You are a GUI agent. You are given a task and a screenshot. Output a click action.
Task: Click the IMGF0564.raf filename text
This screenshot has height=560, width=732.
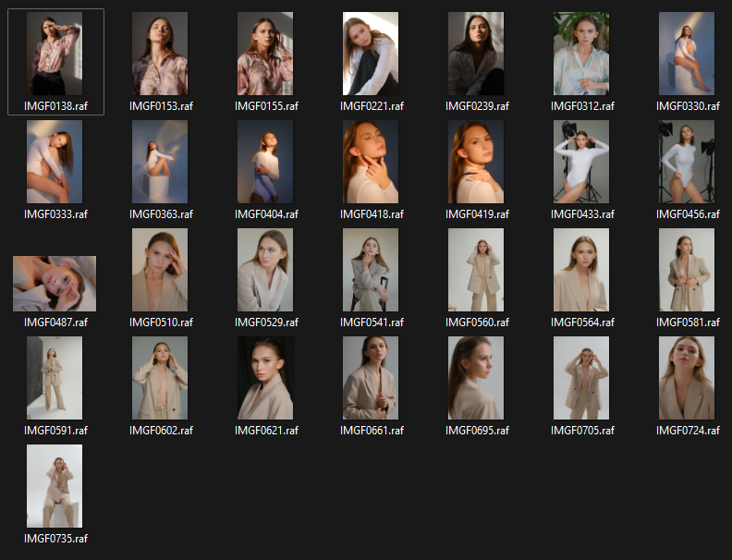pyautogui.click(x=582, y=323)
